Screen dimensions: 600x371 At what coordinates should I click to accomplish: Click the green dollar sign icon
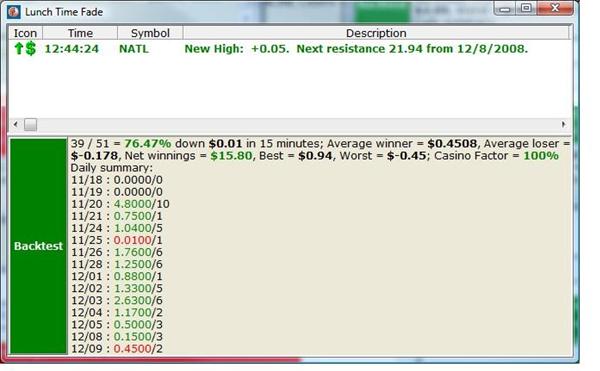point(31,49)
